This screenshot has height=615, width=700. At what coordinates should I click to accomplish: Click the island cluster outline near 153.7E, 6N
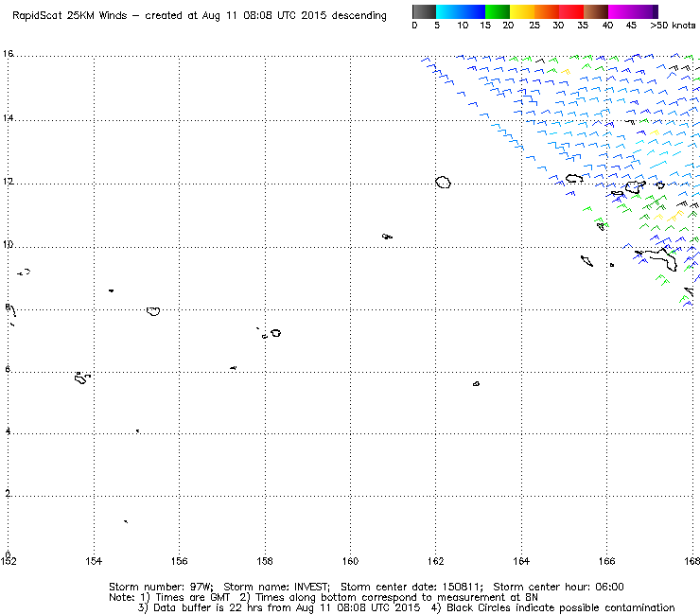tap(82, 378)
